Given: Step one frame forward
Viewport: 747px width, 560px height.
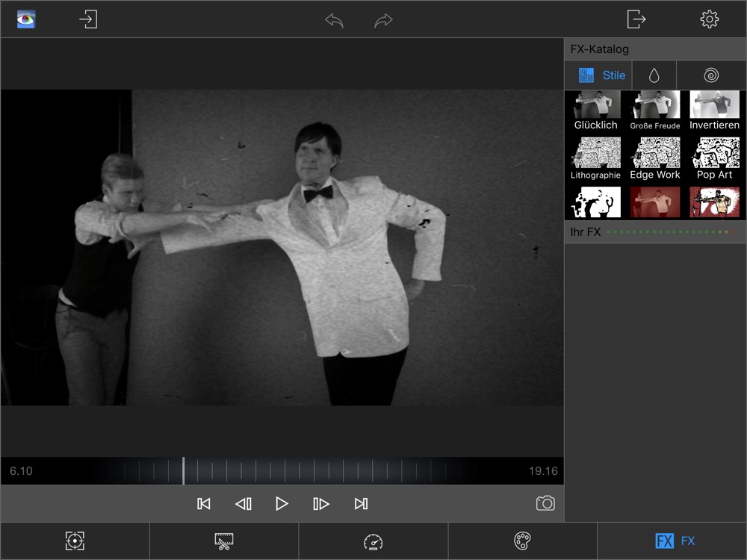Looking at the screenshot, I should (320, 504).
